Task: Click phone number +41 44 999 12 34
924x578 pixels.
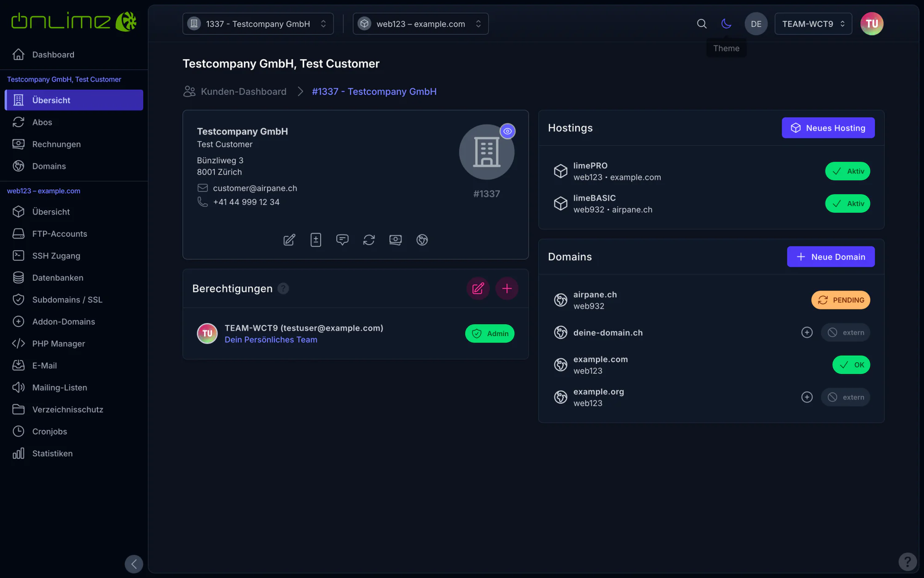Action: pos(246,202)
